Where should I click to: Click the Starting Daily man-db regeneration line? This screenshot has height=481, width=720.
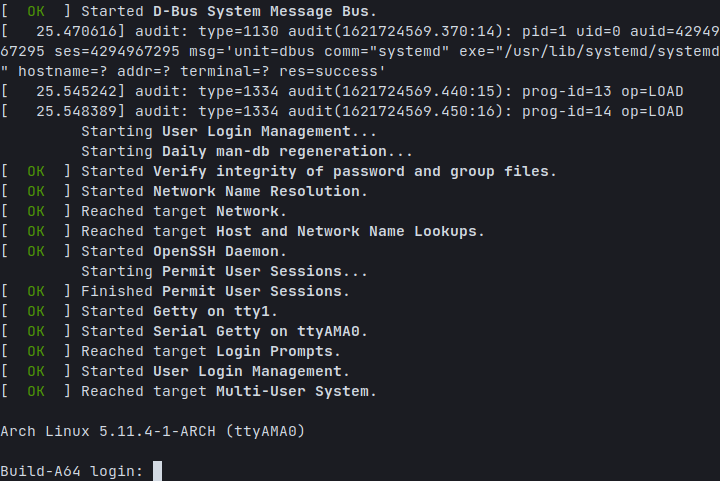(247, 151)
